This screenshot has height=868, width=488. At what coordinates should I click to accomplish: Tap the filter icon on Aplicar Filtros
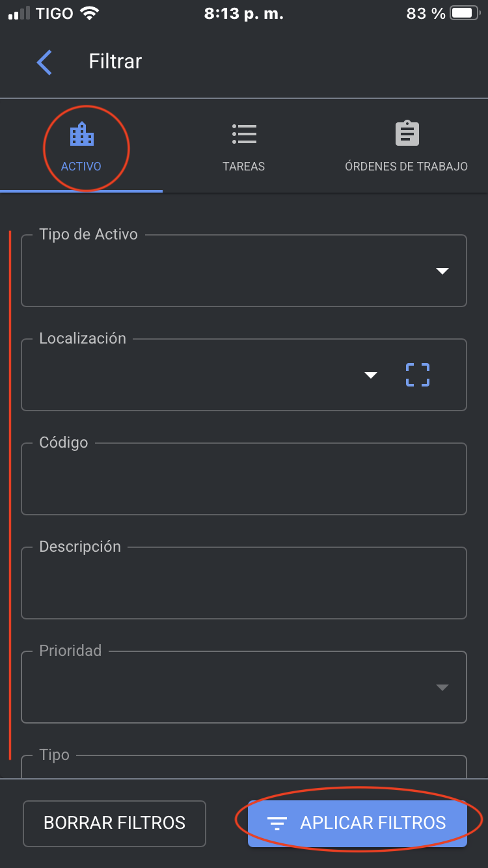277,824
